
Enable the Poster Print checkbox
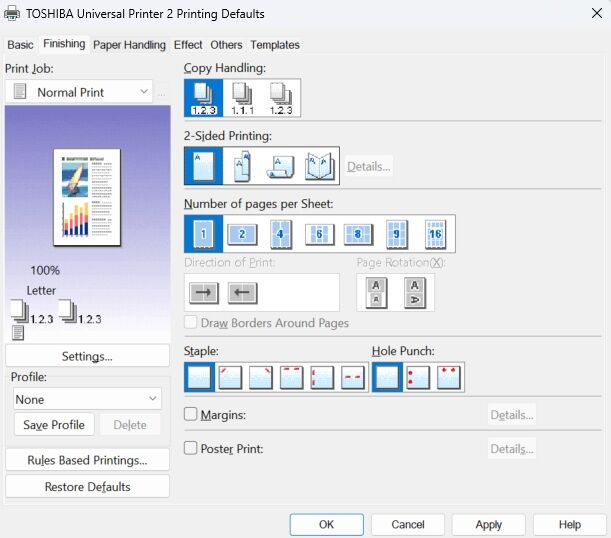(191, 448)
